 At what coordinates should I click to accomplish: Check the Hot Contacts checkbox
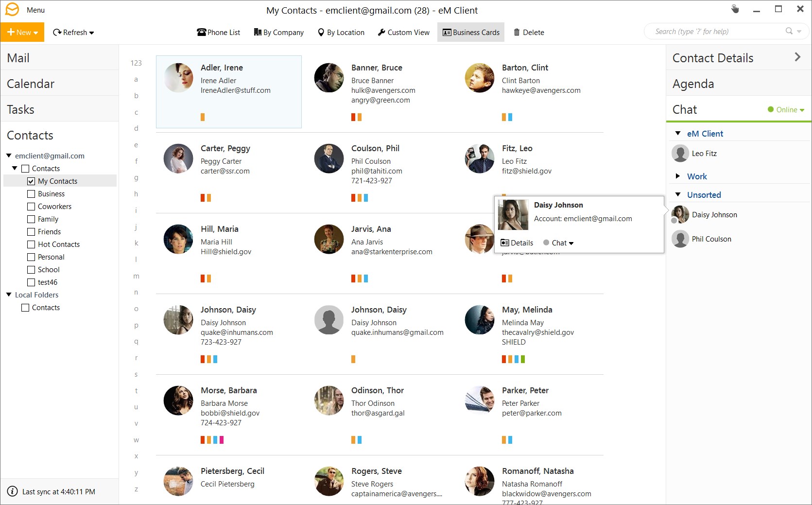click(31, 244)
